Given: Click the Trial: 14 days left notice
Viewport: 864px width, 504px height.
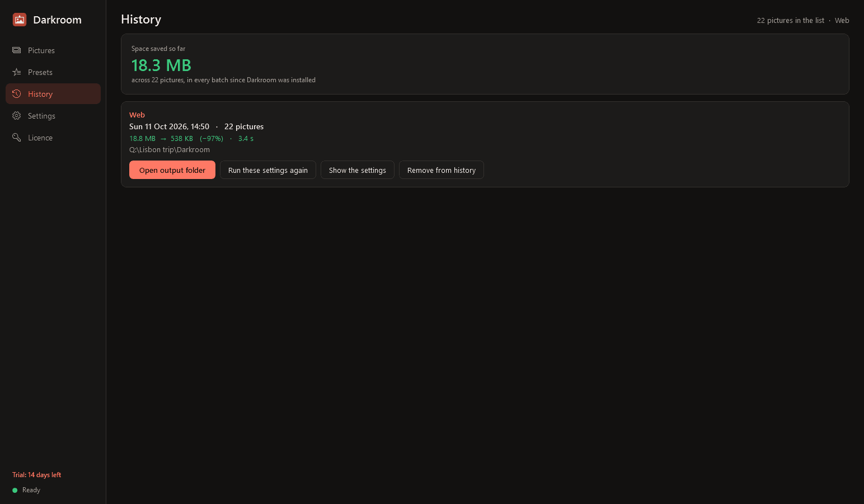Looking at the screenshot, I should [37, 475].
